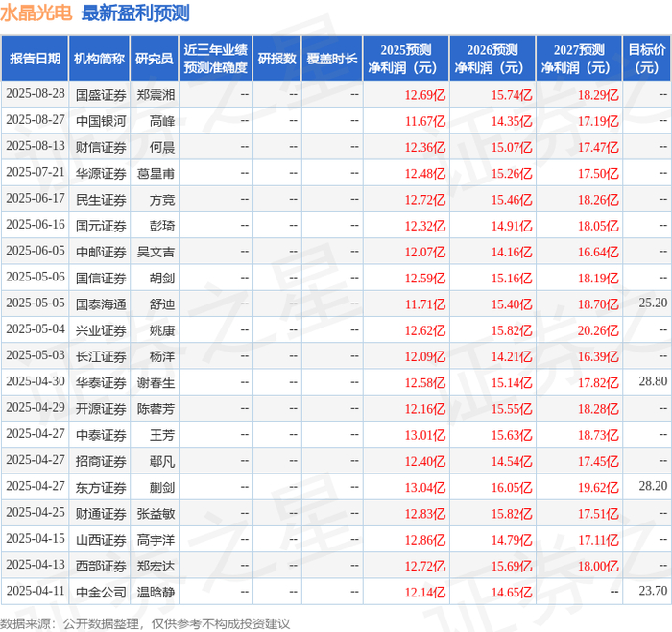Select institution 财信证券
Viewport: 672px width, 632px height.
point(101,147)
